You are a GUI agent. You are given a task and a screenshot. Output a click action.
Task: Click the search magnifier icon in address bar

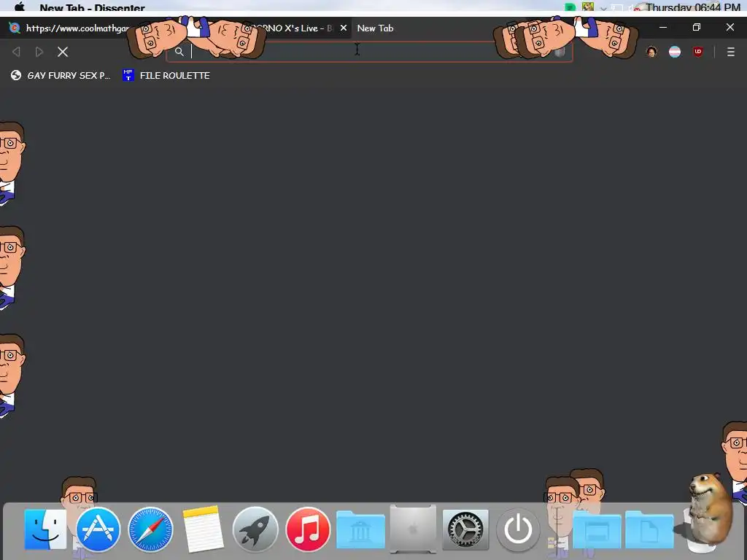(x=179, y=52)
